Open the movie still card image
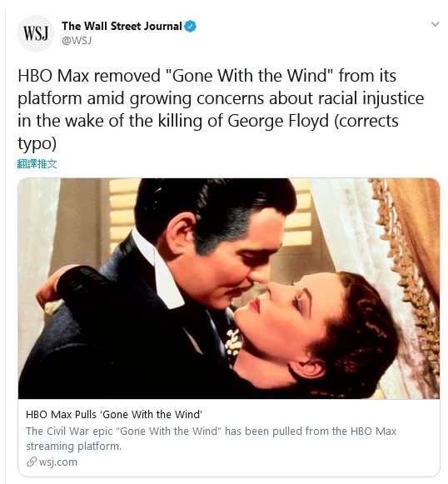Screen dimensions: 448x484 [229, 288]
